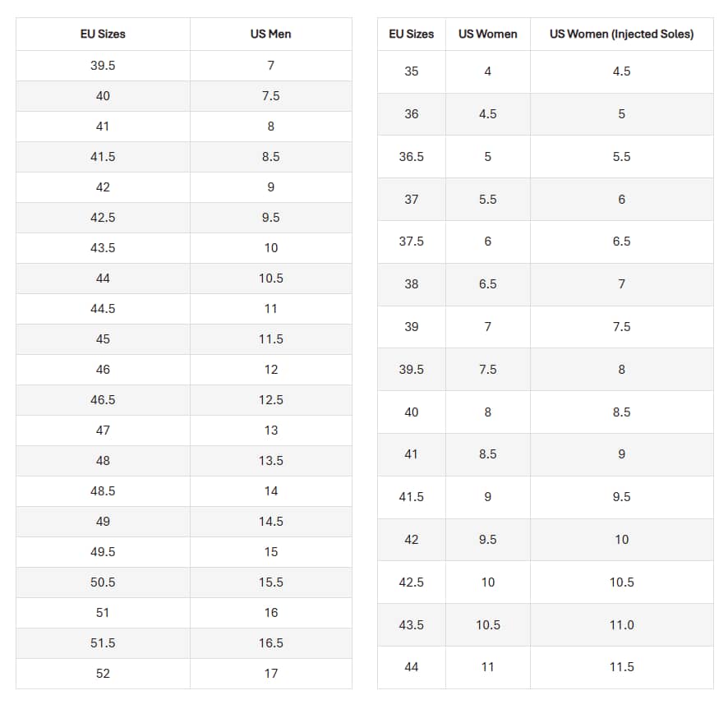Select the EU 46.5 size cell
Screen dimensions: 728x709
click(103, 400)
